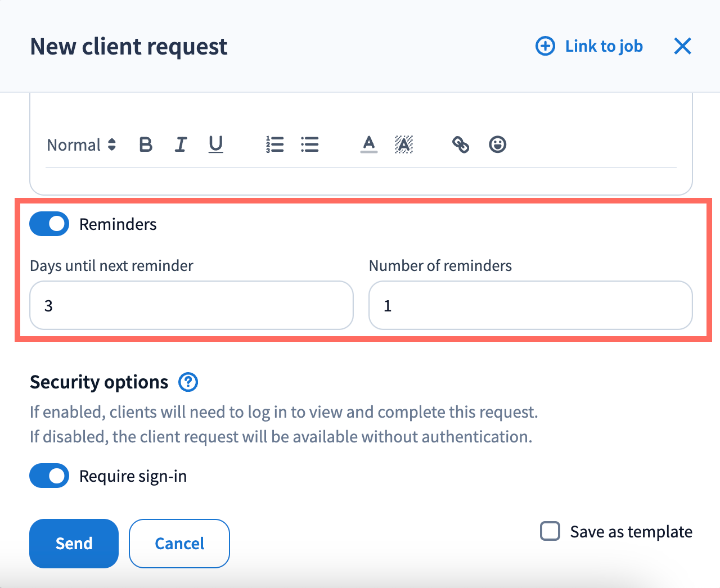
Task: Click the Link to job link
Action: coord(604,46)
